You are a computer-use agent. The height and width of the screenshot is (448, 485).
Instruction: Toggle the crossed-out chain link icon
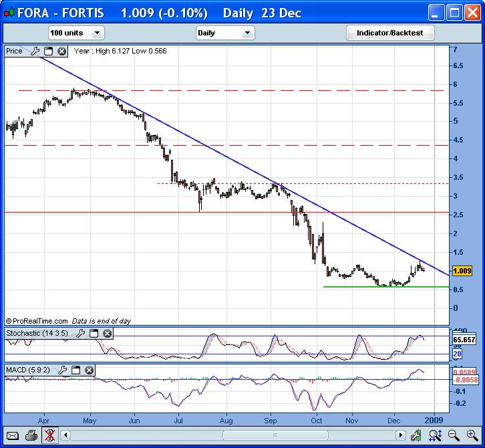49,435
